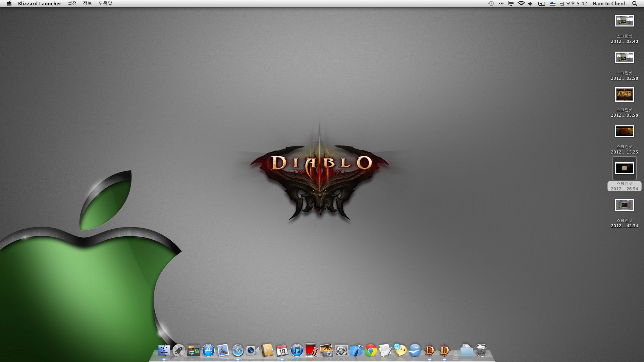Open Mail stamp icon in dock
This screenshot has width=644, height=362.
(223, 350)
